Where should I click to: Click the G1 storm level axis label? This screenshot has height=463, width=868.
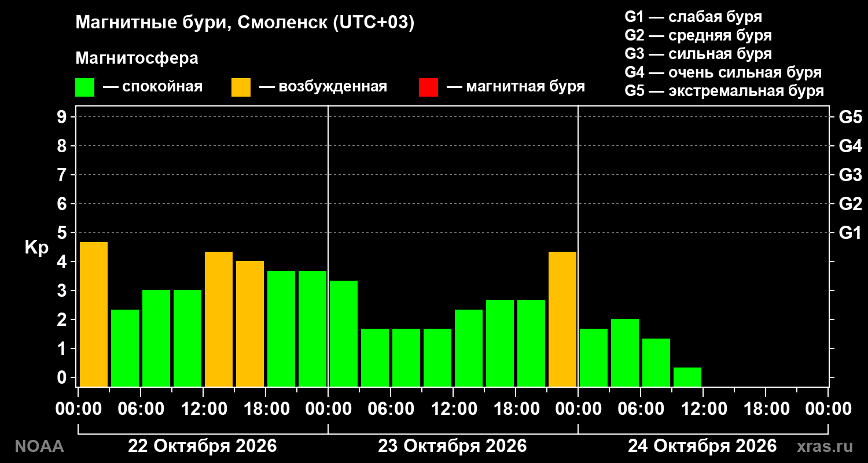[850, 233]
